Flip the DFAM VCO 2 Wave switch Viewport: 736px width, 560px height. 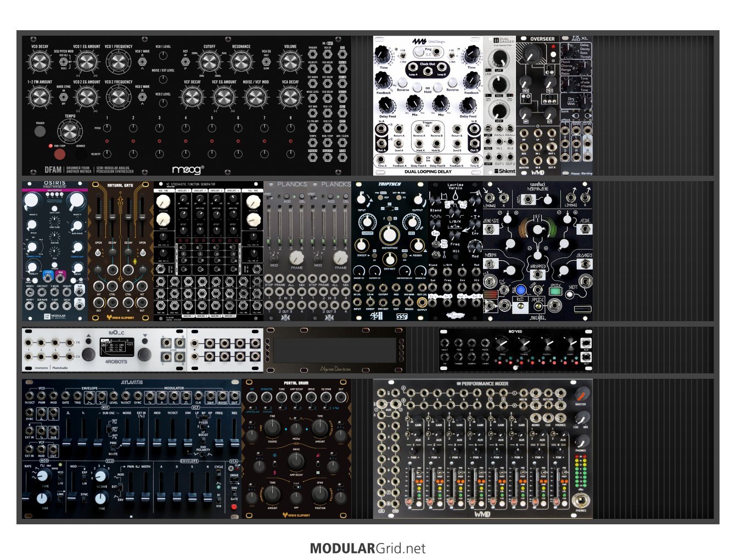(142, 98)
